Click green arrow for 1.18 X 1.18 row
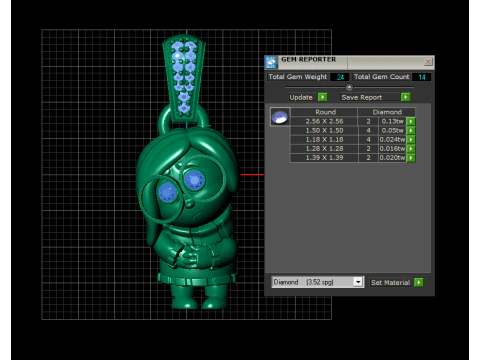 coord(411,139)
